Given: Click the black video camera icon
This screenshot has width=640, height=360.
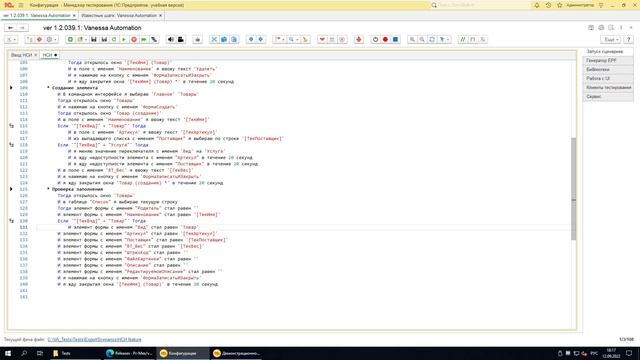Looking at the screenshot, I should [x=181, y=40].
